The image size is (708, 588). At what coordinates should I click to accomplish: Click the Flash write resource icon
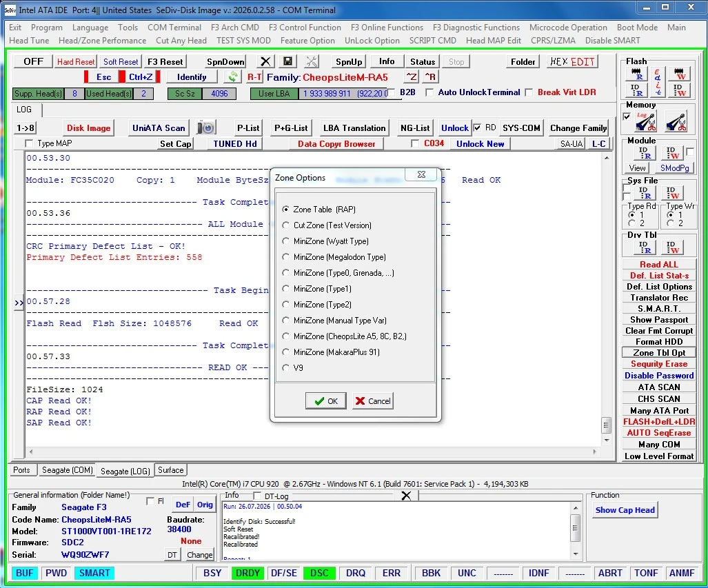pyautogui.click(x=680, y=74)
